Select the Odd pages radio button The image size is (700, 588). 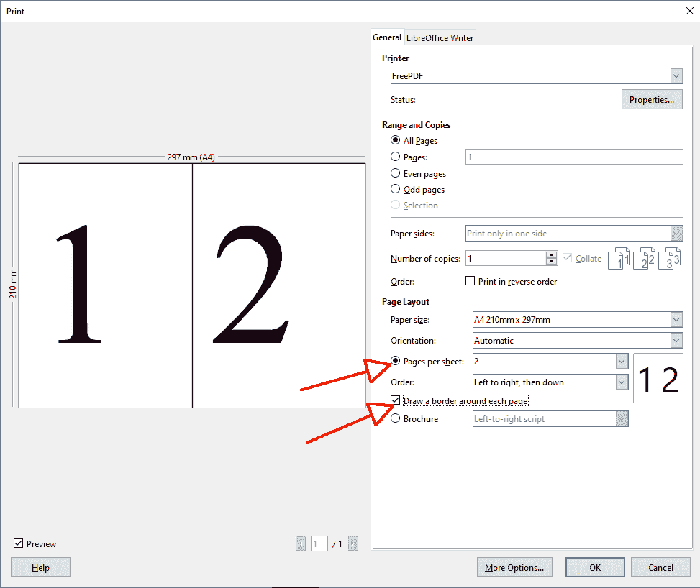pyautogui.click(x=395, y=189)
